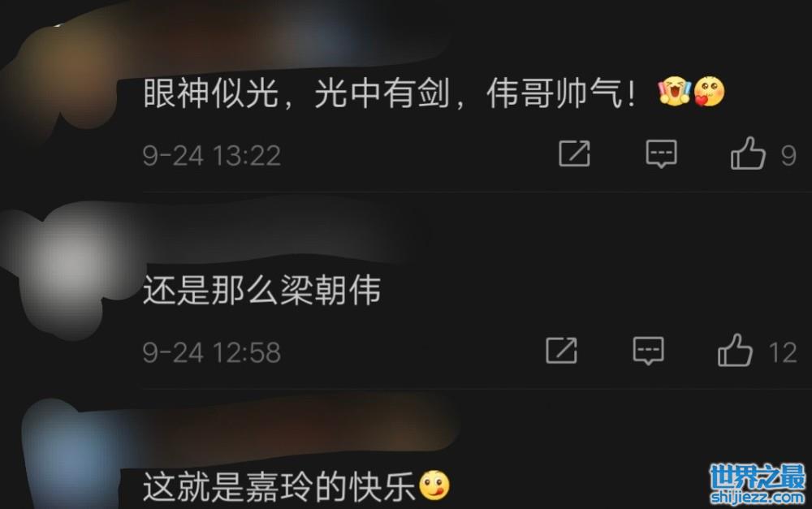Click the repost icon on the 9-24 12:58 comment
The width and height of the screenshot is (812, 509).
pyautogui.click(x=561, y=351)
